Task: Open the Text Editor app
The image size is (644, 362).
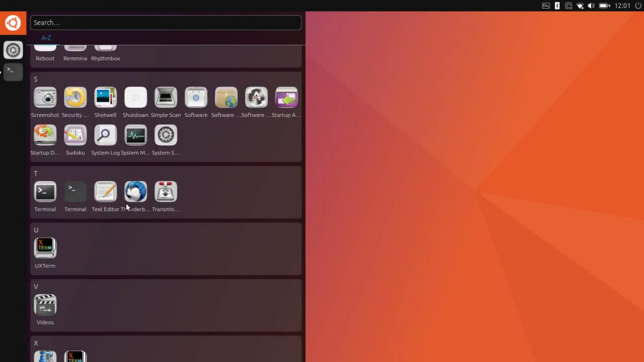Action: 105,192
